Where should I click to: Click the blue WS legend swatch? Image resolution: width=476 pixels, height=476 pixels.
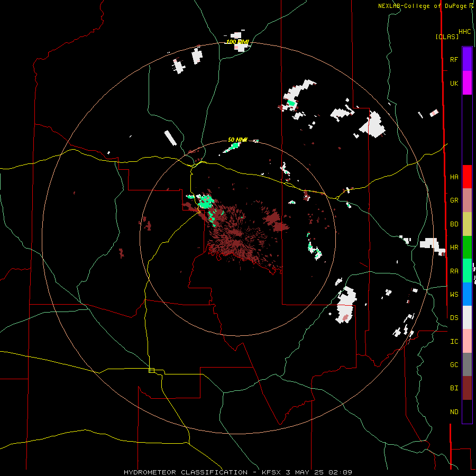(x=467, y=294)
